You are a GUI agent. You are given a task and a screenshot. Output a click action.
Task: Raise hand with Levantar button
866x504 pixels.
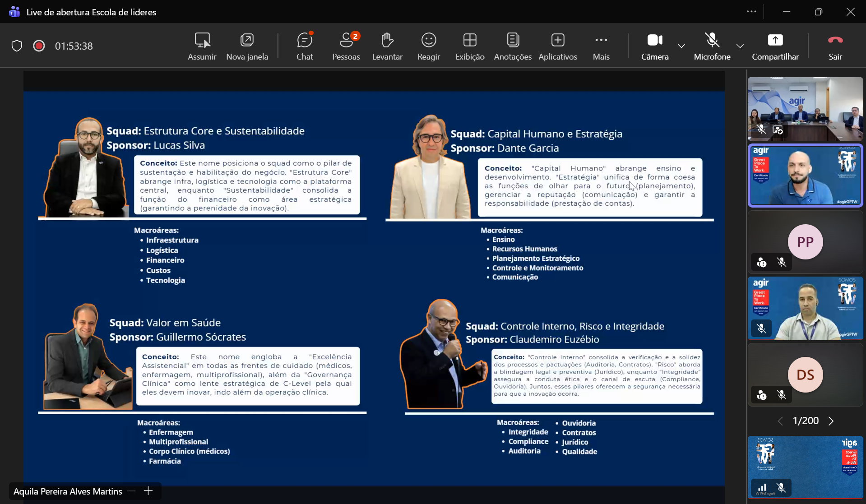coord(387,46)
